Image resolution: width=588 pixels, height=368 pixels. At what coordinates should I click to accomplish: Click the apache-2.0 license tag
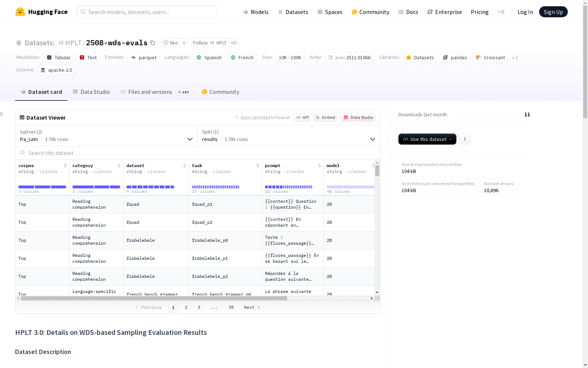click(57, 70)
